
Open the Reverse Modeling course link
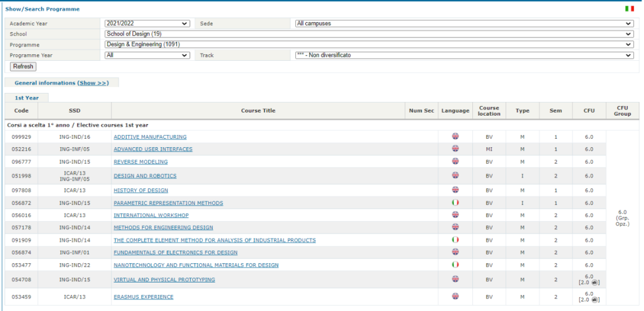[141, 162]
